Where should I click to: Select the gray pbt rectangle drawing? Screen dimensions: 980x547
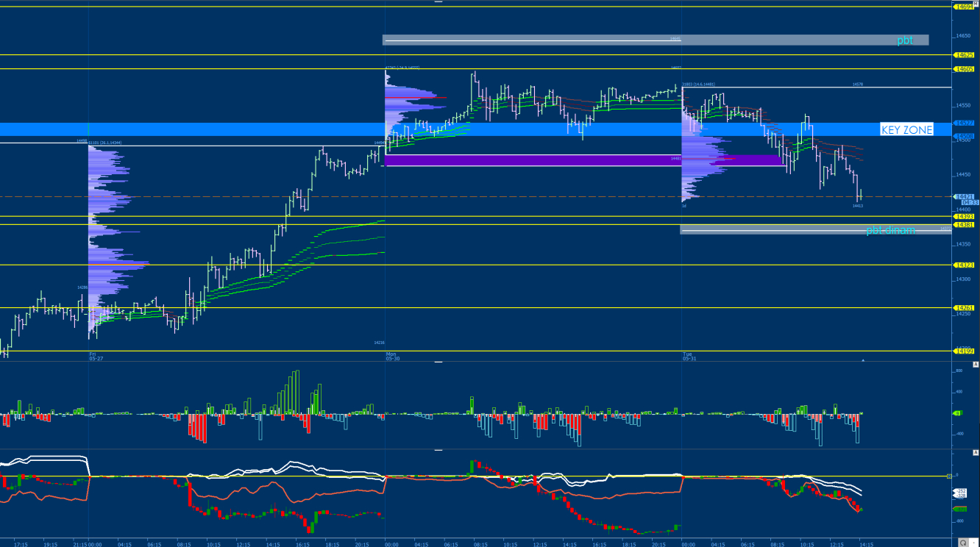(x=656, y=40)
